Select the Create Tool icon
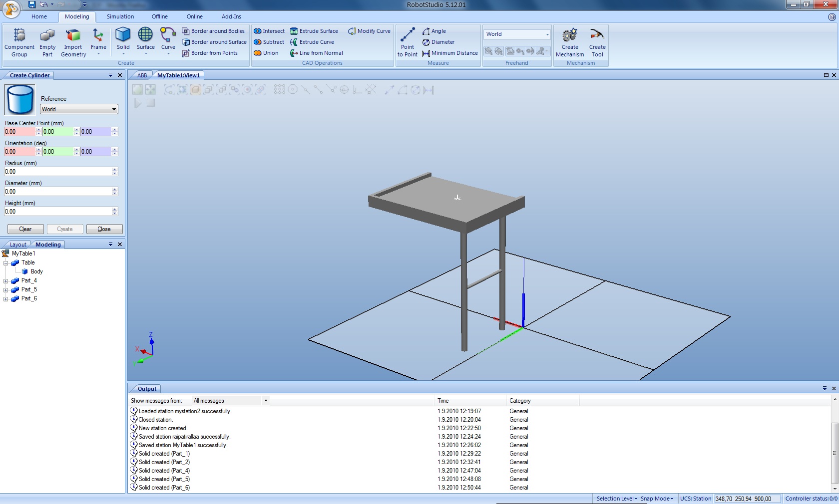The image size is (839, 504). 597,36
